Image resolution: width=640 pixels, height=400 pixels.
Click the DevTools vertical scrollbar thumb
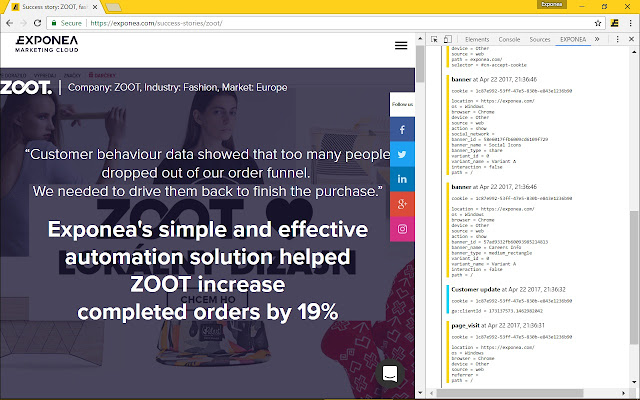click(x=634, y=278)
